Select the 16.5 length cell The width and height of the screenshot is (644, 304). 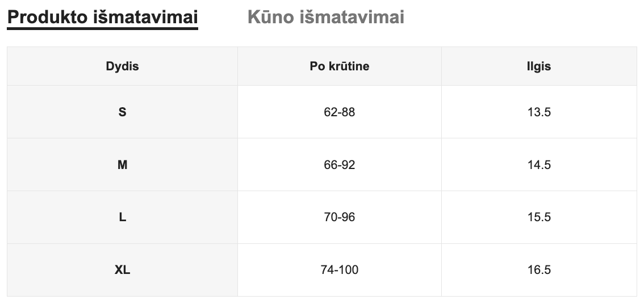click(538, 270)
